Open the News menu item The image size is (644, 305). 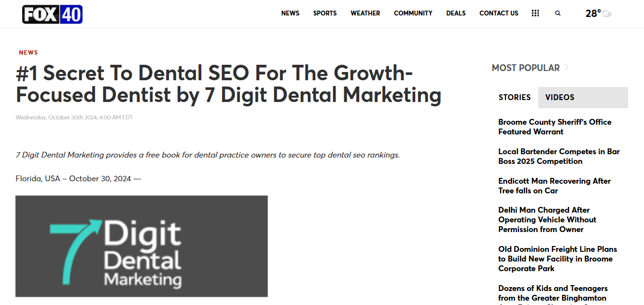pyautogui.click(x=290, y=13)
